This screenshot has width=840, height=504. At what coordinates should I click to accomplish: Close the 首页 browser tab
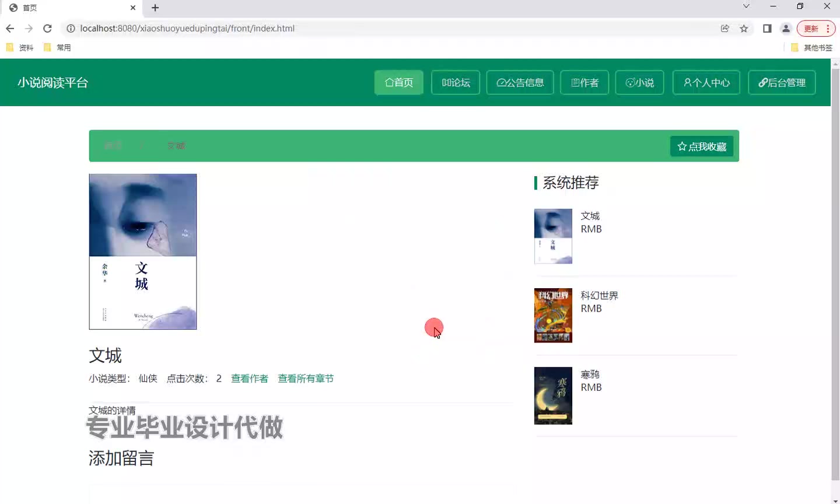click(x=133, y=8)
